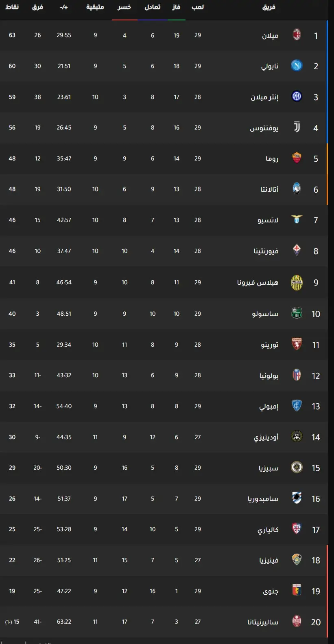Click the Roma club crest
The height and width of the screenshot is (644, 334).
297,158
